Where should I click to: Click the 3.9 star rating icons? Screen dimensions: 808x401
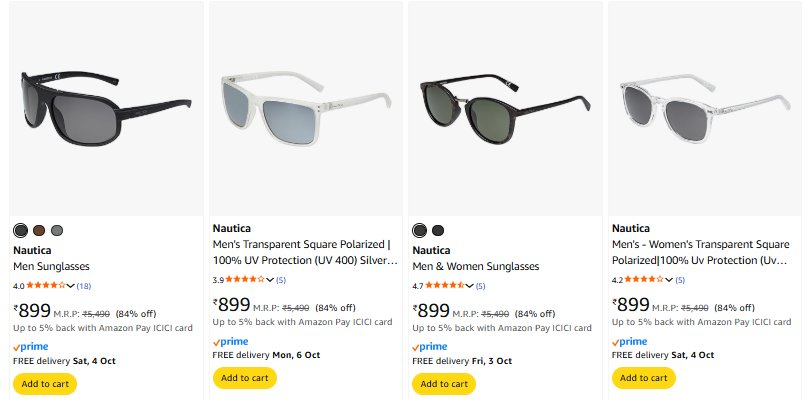[x=246, y=279]
